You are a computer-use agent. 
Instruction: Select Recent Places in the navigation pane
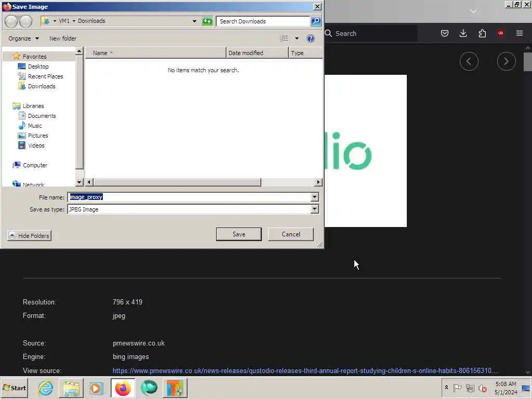pyautogui.click(x=45, y=76)
